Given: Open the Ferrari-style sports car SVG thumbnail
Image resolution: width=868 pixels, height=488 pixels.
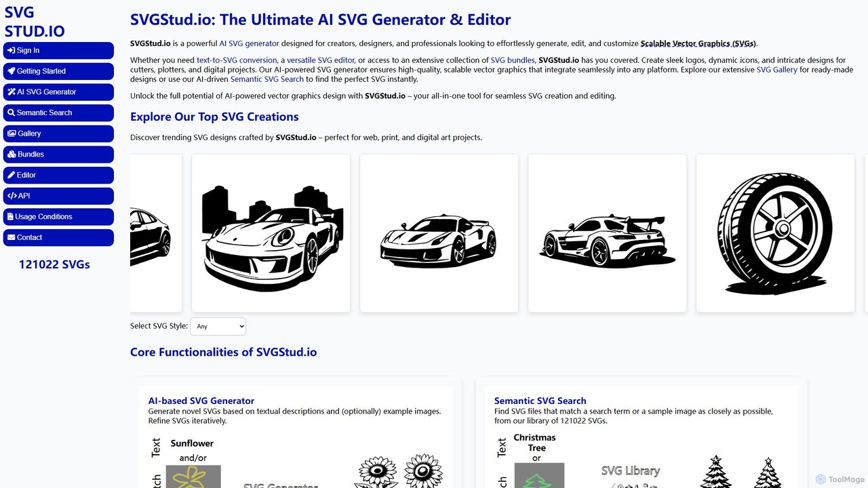Looking at the screenshot, I should coord(439,233).
